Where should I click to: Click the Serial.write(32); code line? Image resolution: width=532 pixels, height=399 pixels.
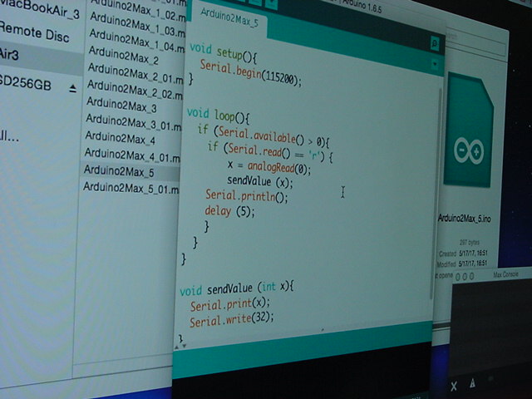click(231, 319)
